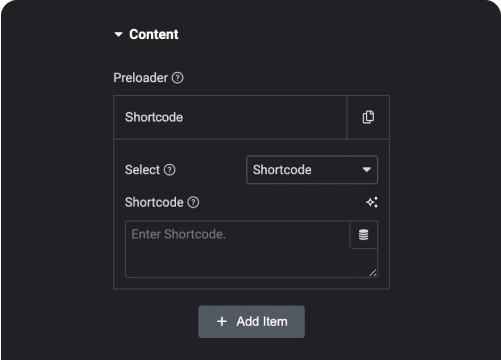Click the Preloader label text

pos(140,78)
